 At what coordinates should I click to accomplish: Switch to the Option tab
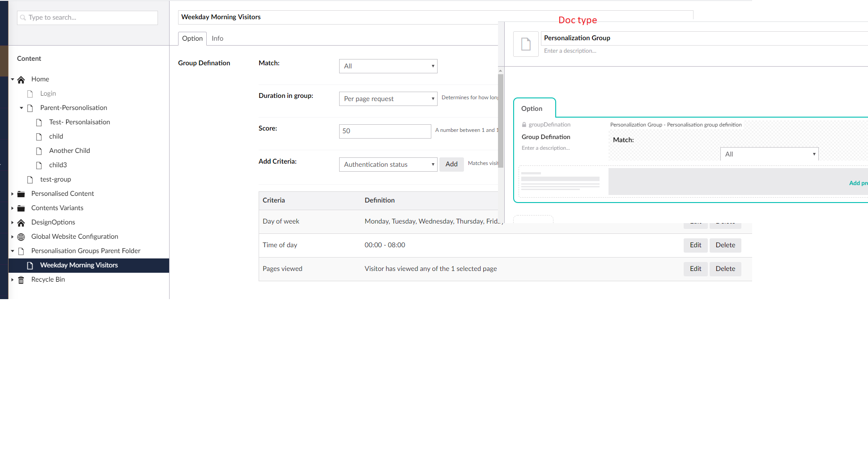tap(192, 38)
